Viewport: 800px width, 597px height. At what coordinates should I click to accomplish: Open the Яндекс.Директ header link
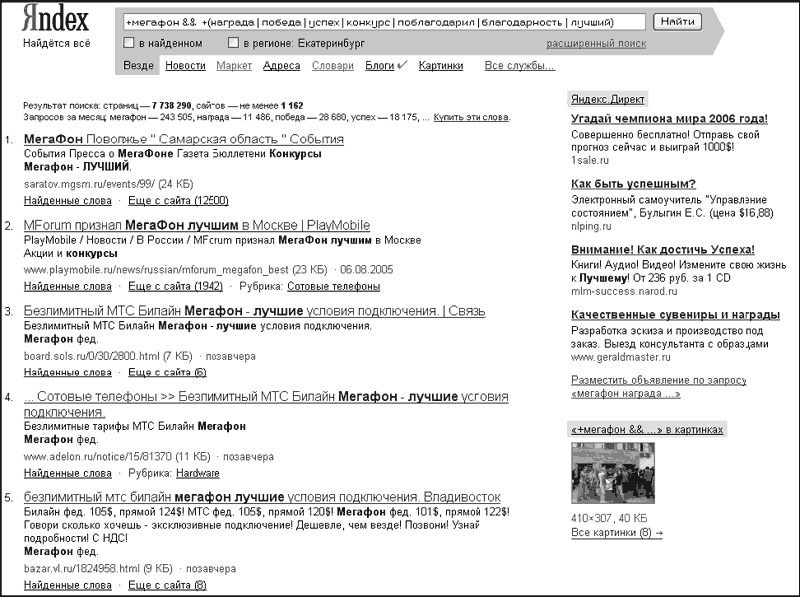coord(607,99)
